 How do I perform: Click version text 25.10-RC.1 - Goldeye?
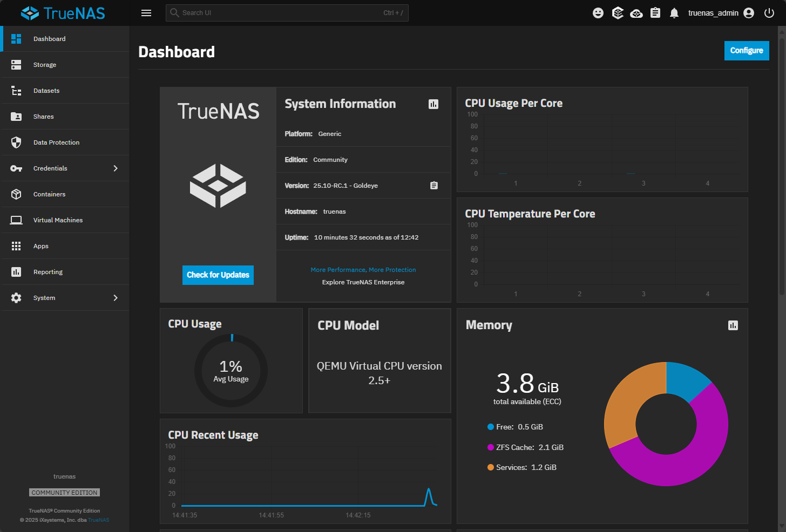click(x=345, y=186)
